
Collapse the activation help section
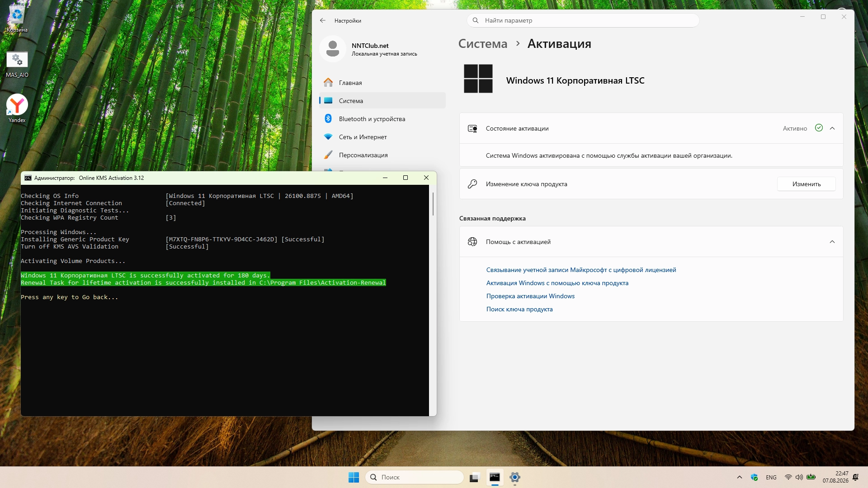point(832,242)
